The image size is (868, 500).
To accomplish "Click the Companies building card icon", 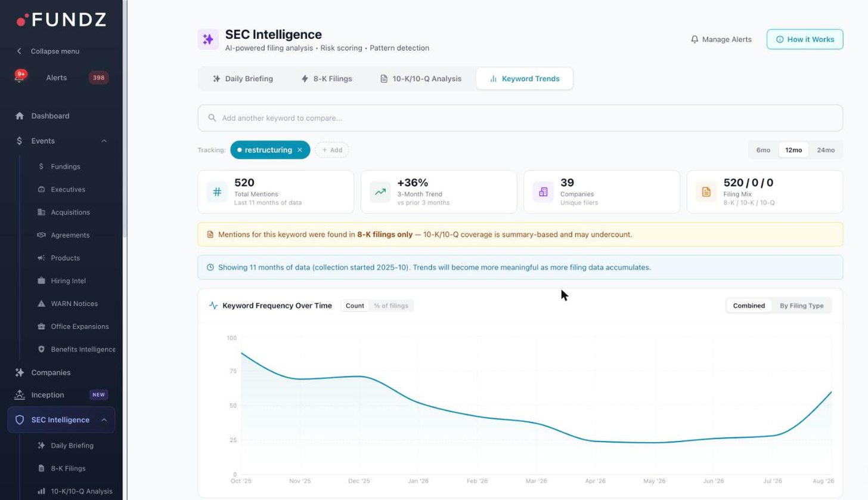I will click(x=543, y=192).
